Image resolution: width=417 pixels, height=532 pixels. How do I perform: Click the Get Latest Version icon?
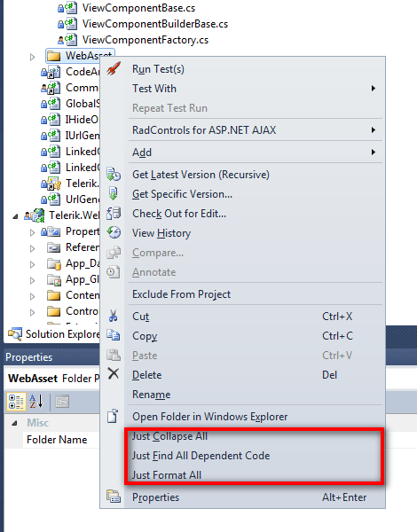[114, 175]
